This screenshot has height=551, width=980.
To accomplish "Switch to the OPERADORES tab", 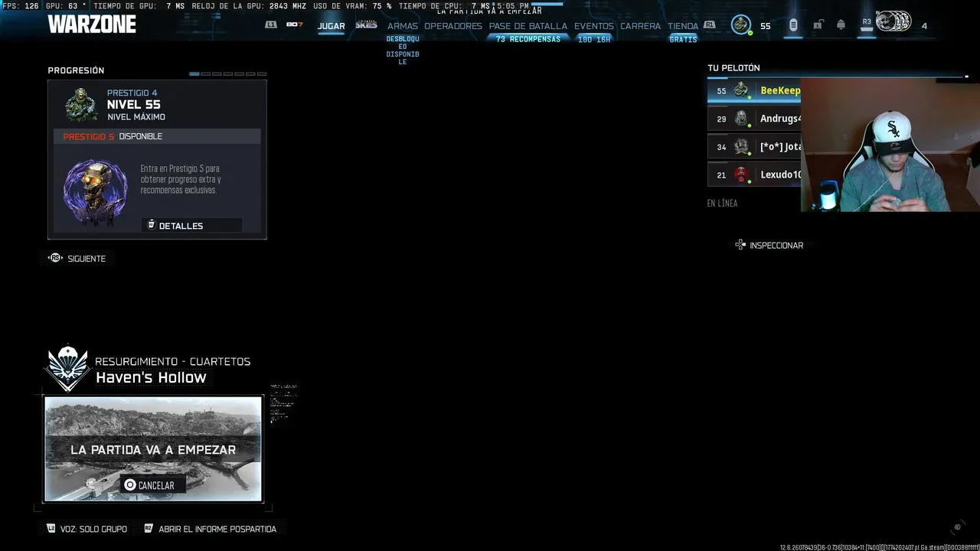I will 453,26.
